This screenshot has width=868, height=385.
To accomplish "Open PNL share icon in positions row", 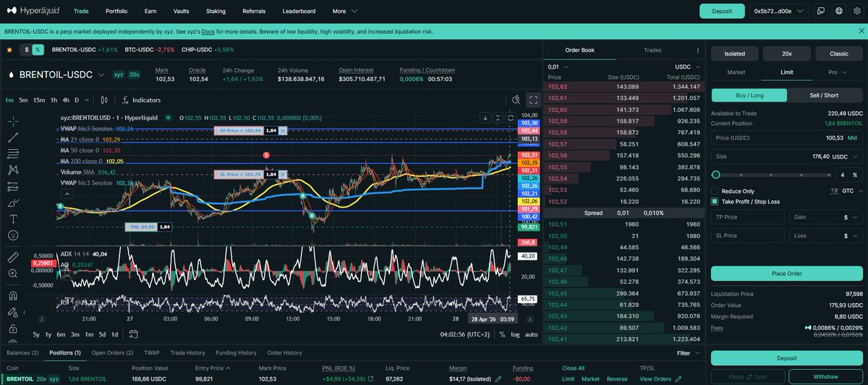I will pos(371,378).
